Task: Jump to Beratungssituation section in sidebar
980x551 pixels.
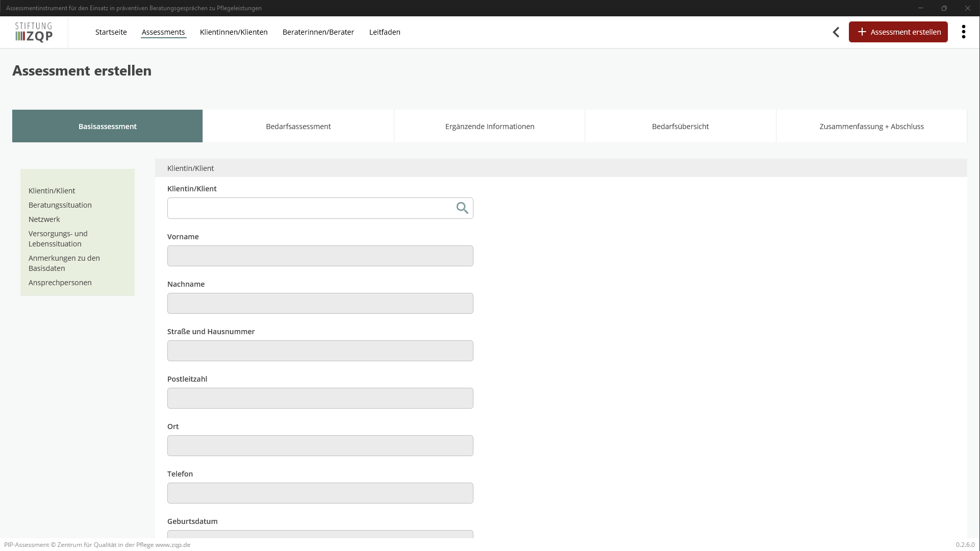Action: [x=60, y=205]
